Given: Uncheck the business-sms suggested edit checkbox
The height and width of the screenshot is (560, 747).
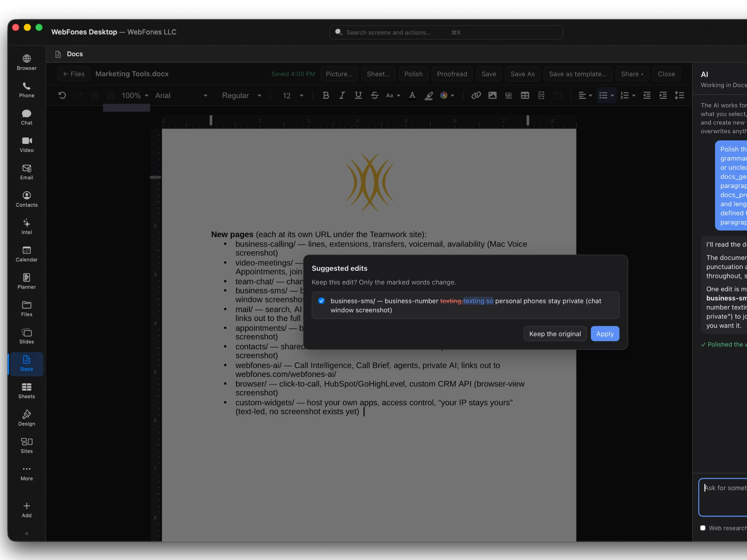Looking at the screenshot, I should pos(321,301).
